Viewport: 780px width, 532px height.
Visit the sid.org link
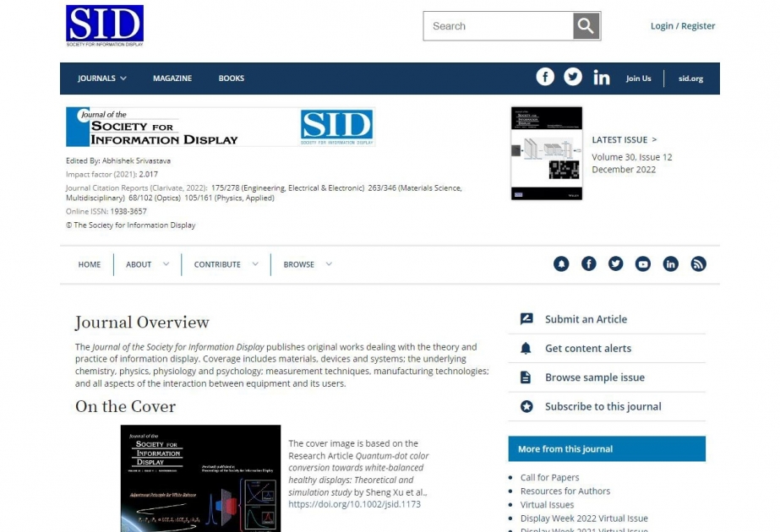[x=691, y=78]
